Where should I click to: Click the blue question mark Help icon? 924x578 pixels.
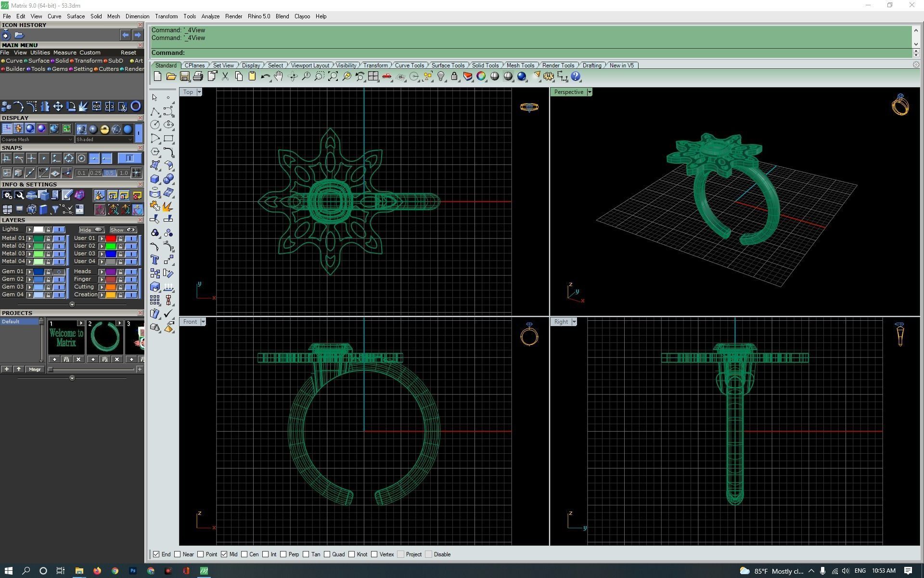click(576, 77)
